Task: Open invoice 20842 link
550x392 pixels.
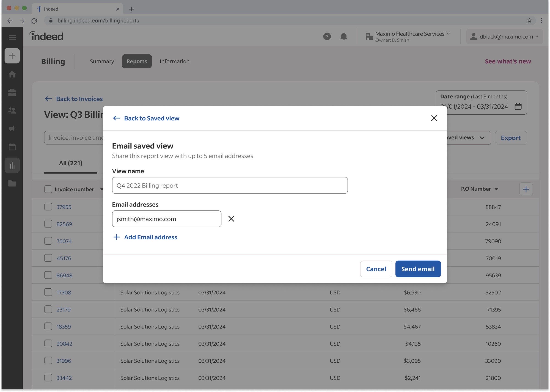Action: [x=64, y=344]
